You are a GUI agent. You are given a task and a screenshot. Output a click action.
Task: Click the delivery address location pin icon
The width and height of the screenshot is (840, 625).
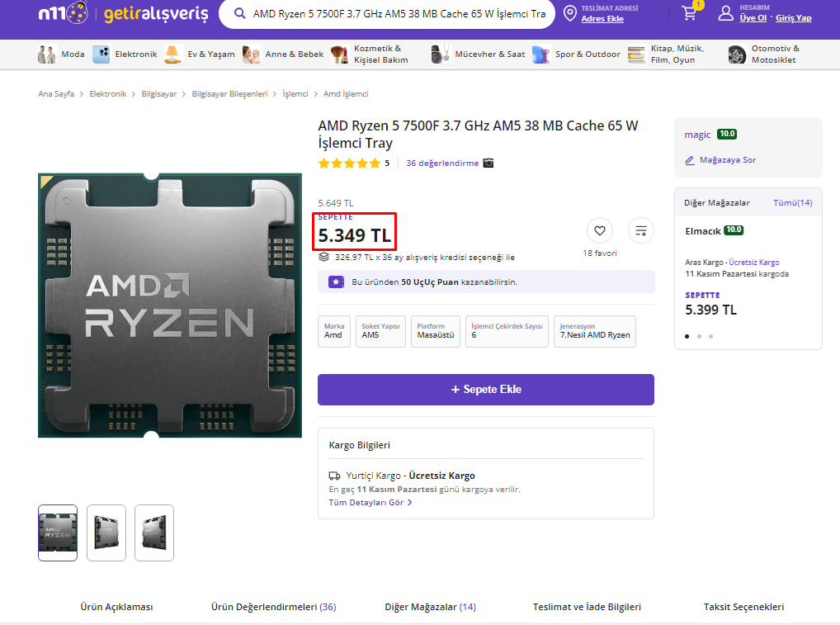click(x=570, y=13)
